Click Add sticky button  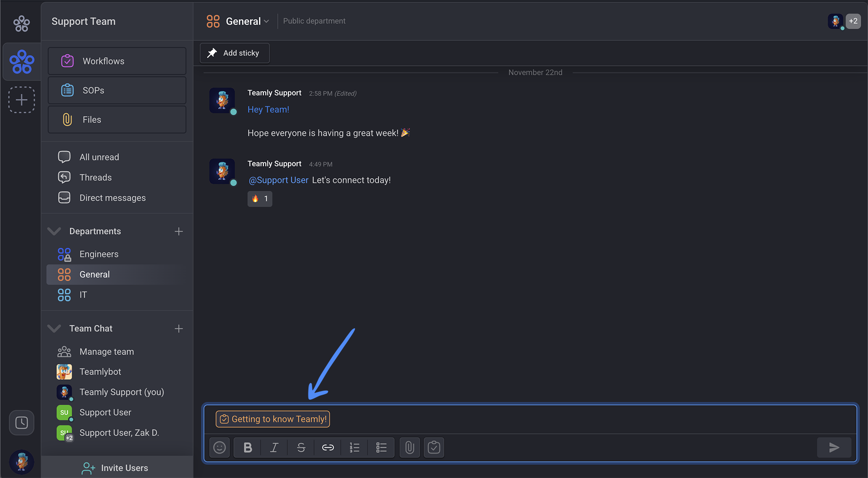point(235,53)
